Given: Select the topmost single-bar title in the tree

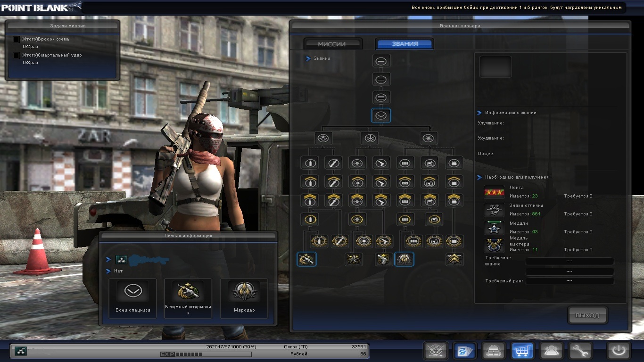Looking at the screenshot, I should click(381, 61).
